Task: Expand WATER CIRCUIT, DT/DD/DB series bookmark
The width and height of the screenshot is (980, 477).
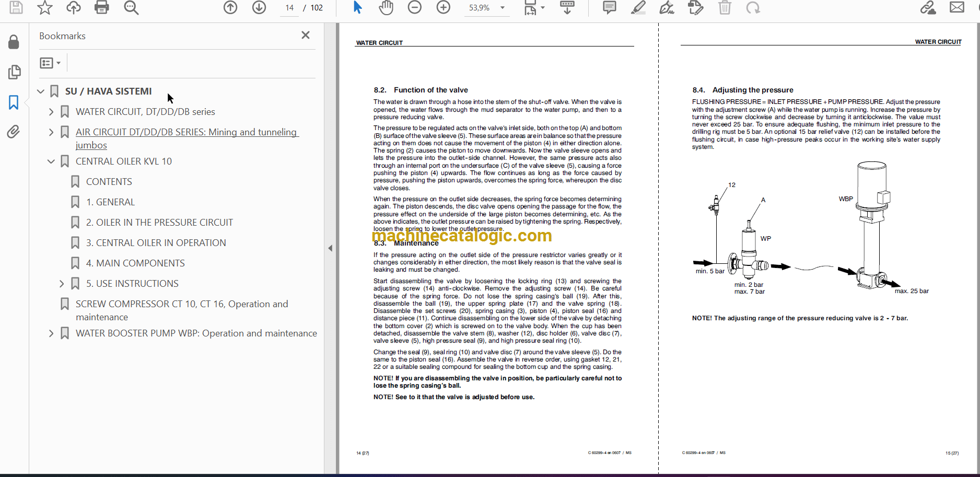Action: pyautogui.click(x=51, y=112)
